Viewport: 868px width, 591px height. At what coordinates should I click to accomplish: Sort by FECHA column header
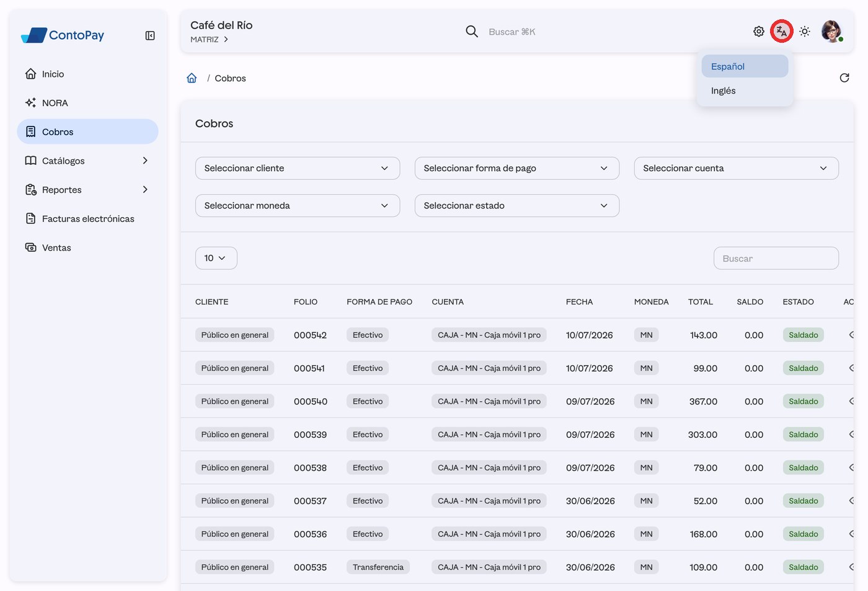coord(580,302)
